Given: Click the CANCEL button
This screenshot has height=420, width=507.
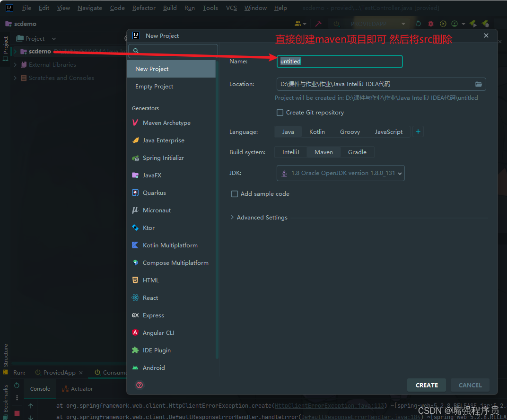Looking at the screenshot, I should pyautogui.click(x=470, y=385).
